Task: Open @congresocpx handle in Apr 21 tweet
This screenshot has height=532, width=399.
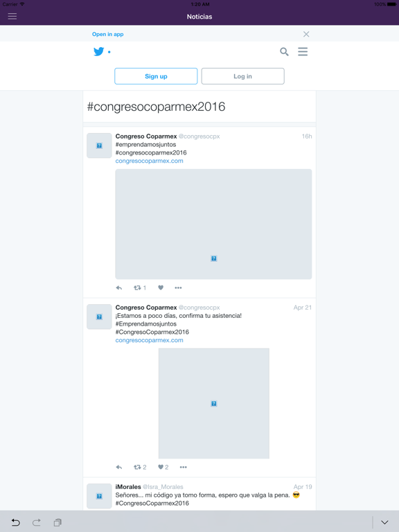Action: pos(199,308)
